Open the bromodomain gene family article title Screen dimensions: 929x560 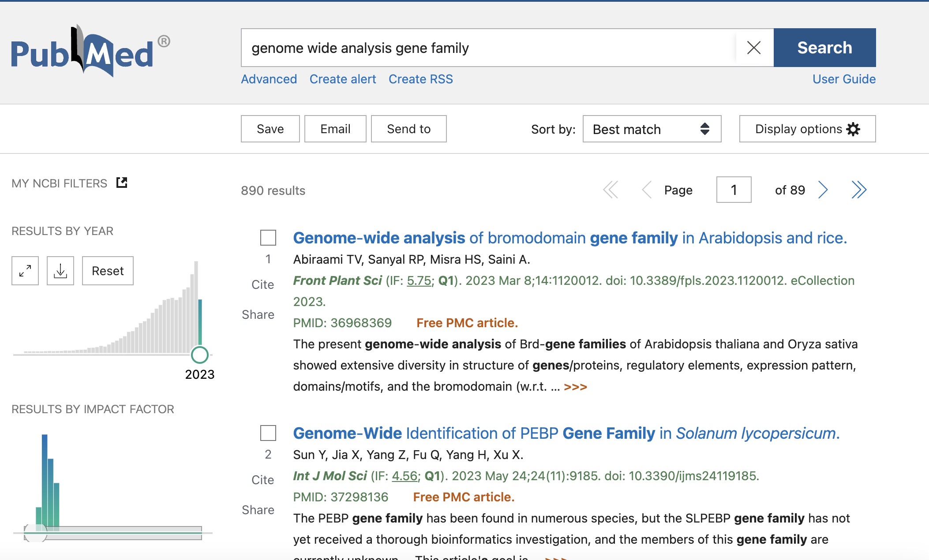click(x=570, y=238)
